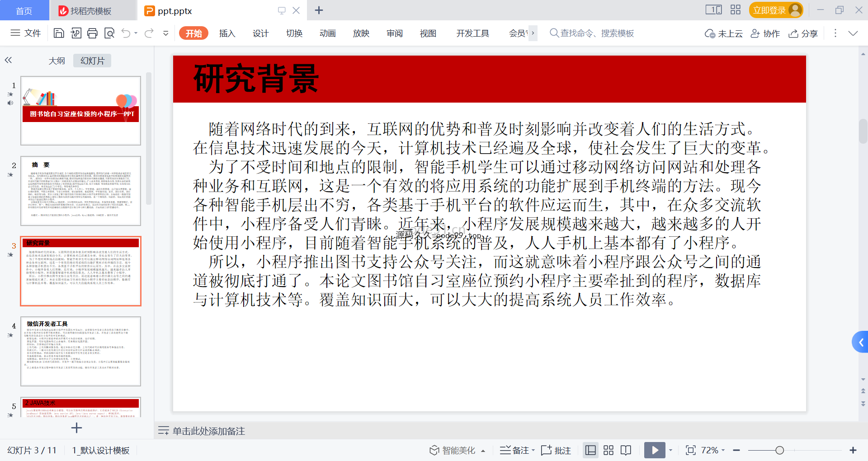Switch to reading view icon
This screenshot has height=461, width=868.
pos(626,450)
